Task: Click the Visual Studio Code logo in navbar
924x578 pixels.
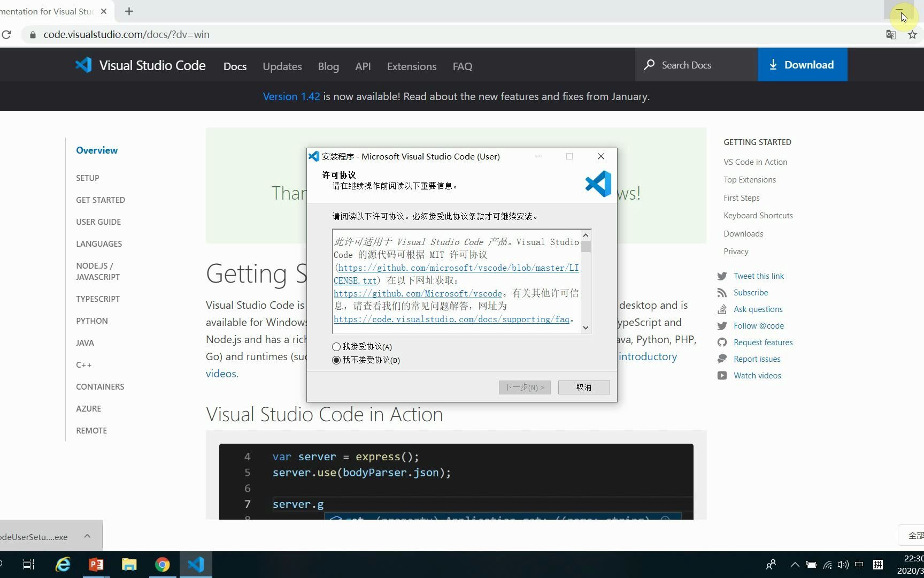Action: (x=84, y=64)
